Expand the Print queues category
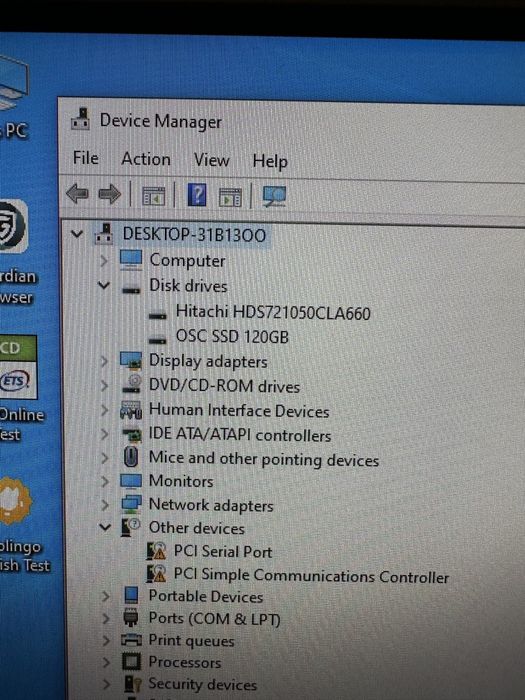525x700 pixels. (106, 641)
